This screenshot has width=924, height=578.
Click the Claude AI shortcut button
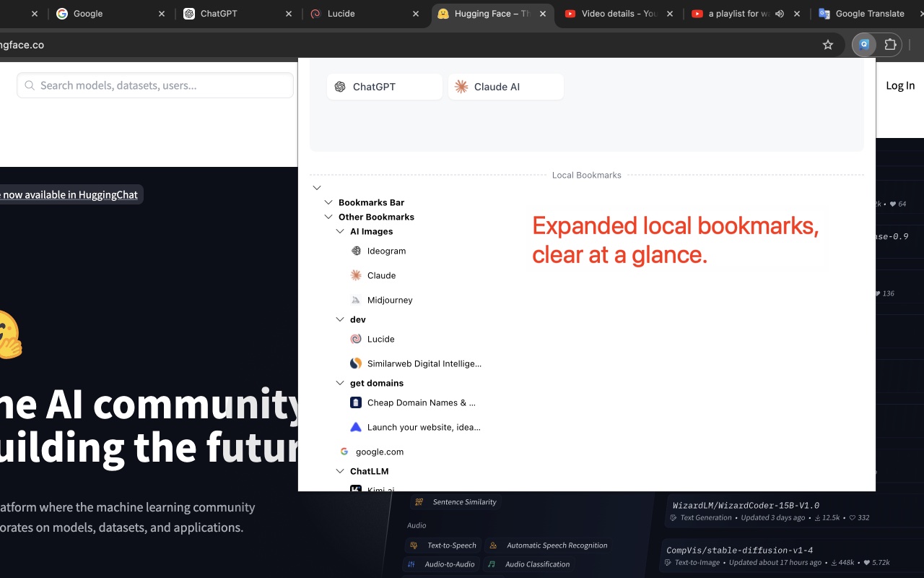tap(505, 87)
